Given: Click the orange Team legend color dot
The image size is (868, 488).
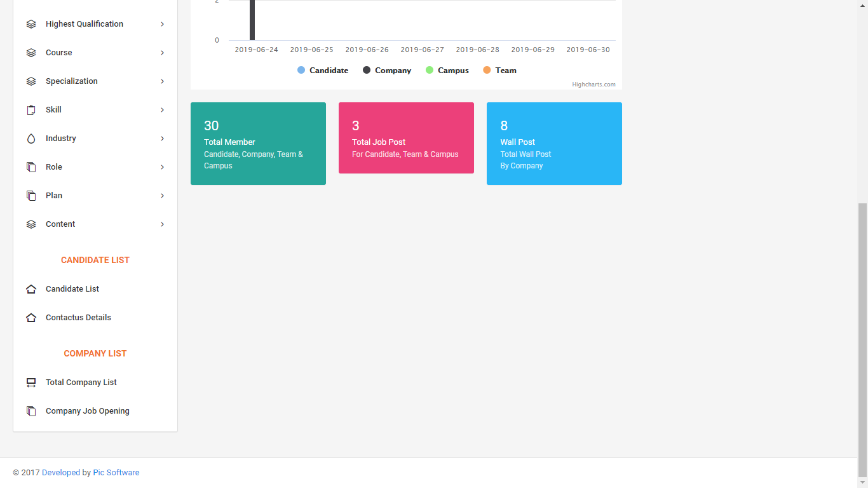Looking at the screenshot, I should 487,71.
